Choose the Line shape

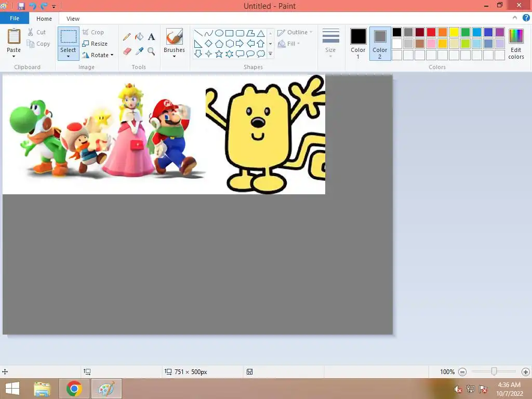[198, 33]
